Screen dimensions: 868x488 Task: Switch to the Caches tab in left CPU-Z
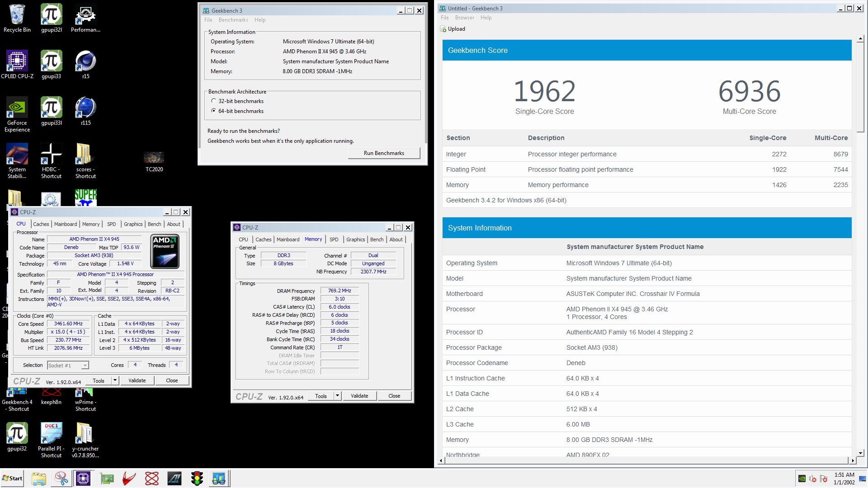[41, 224]
